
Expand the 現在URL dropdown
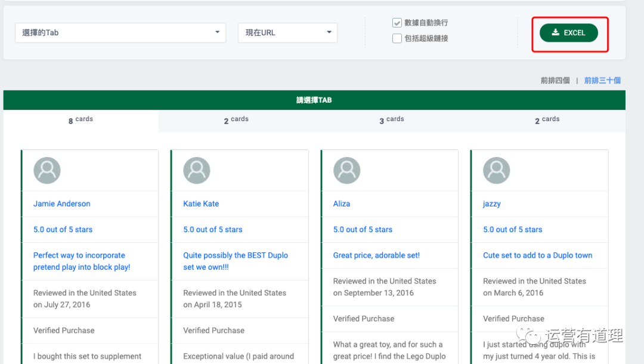pyautogui.click(x=287, y=33)
